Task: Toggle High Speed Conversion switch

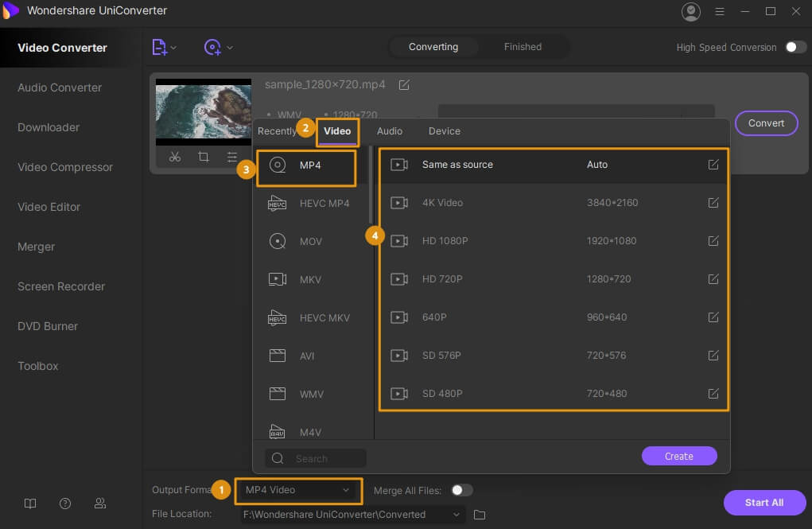Action: pyautogui.click(x=795, y=47)
